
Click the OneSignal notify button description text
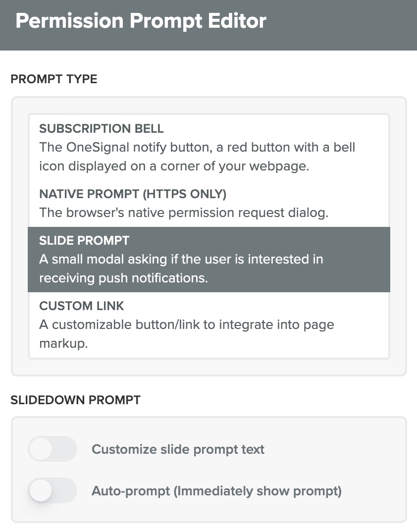coord(197,157)
